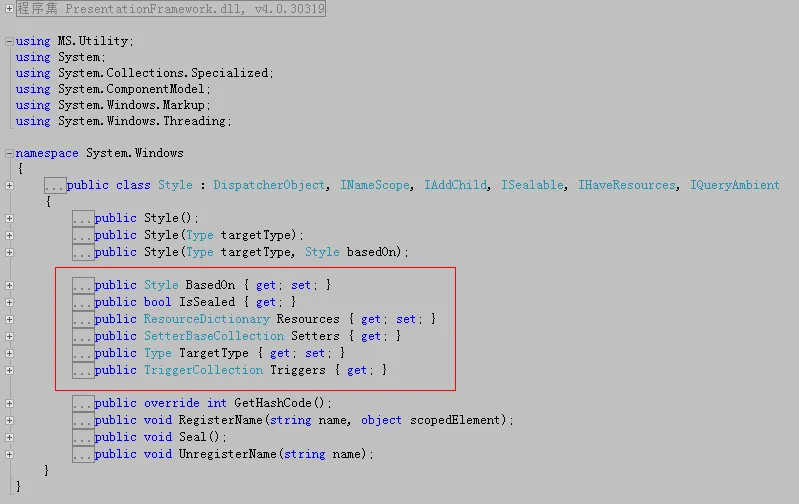
Task: Click the ellipsis box before Triggers property
Action: coord(83,370)
